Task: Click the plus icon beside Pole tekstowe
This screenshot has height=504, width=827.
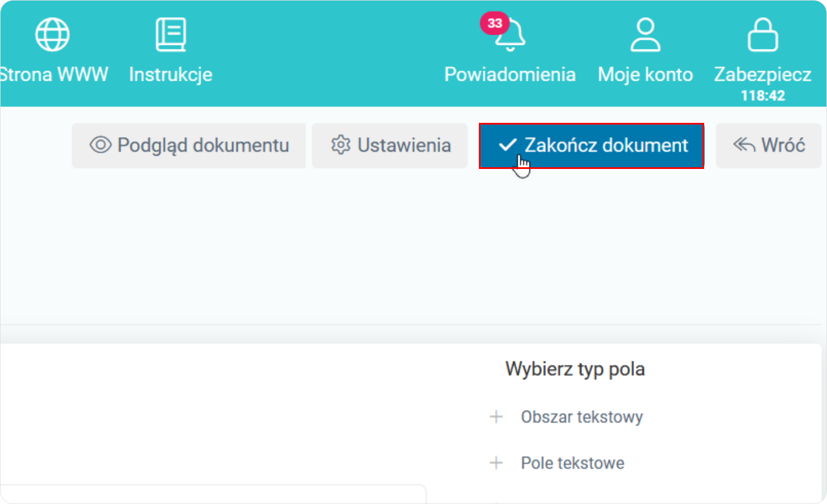Action: [496, 463]
